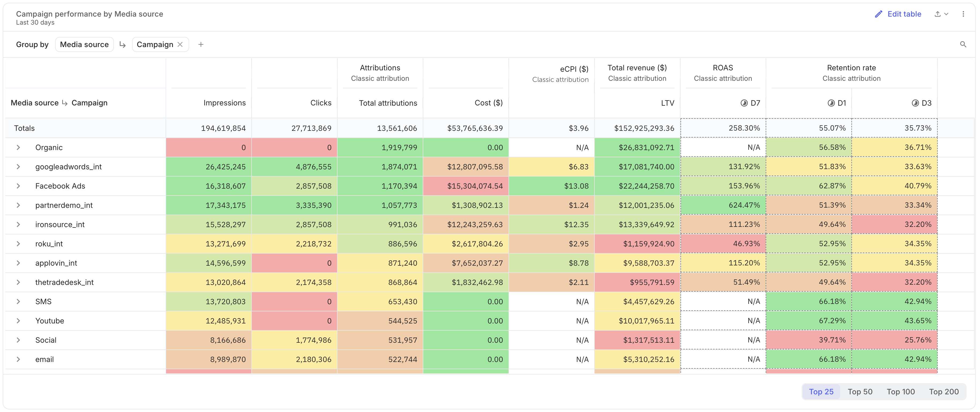Add a grouping with the plus icon
The width and height of the screenshot is (980, 412).
click(201, 44)
